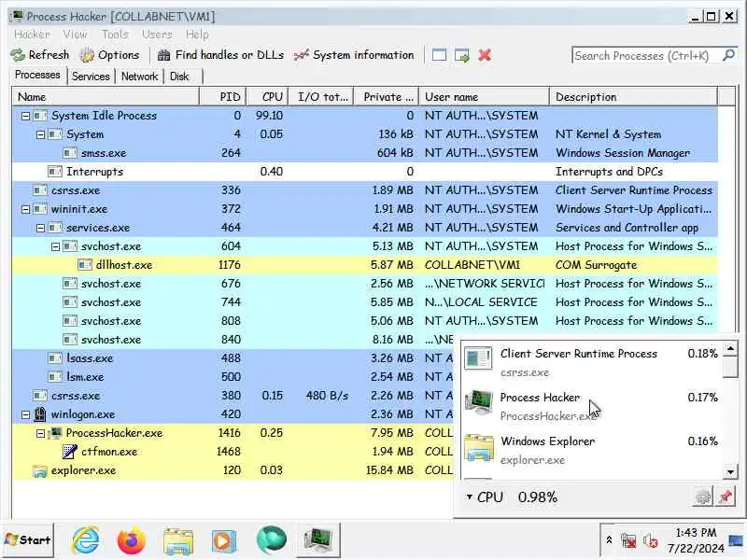This screenshot has height=560, width=747.
Task: Sort by Private bytes column header
Action: pyautogui.click(x=387, y=97)
